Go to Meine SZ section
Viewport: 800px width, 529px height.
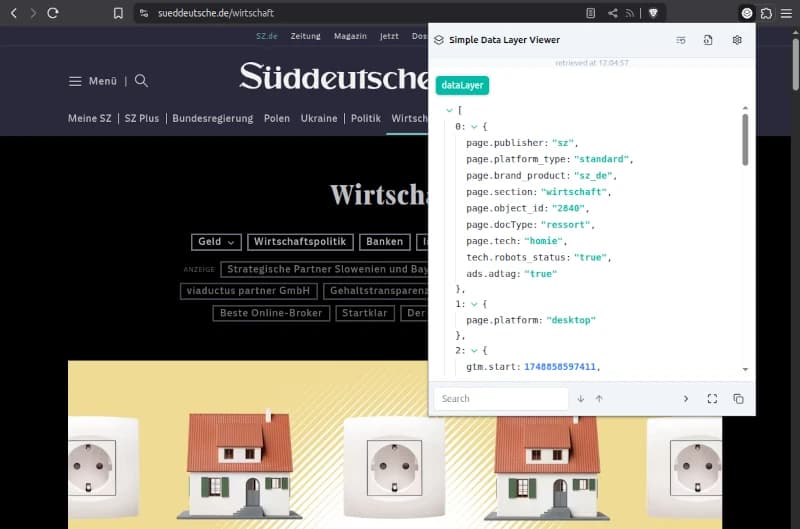click(x=90, y=118)
